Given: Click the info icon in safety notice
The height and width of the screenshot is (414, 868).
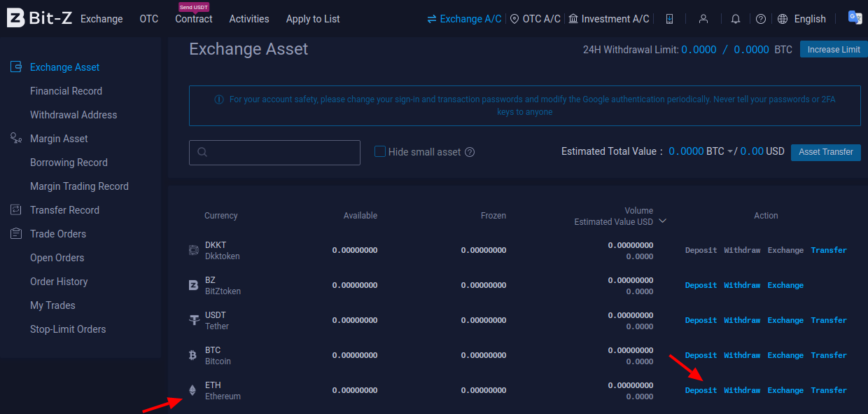Looking at the screenshot, I should click(x=219, y=99).
